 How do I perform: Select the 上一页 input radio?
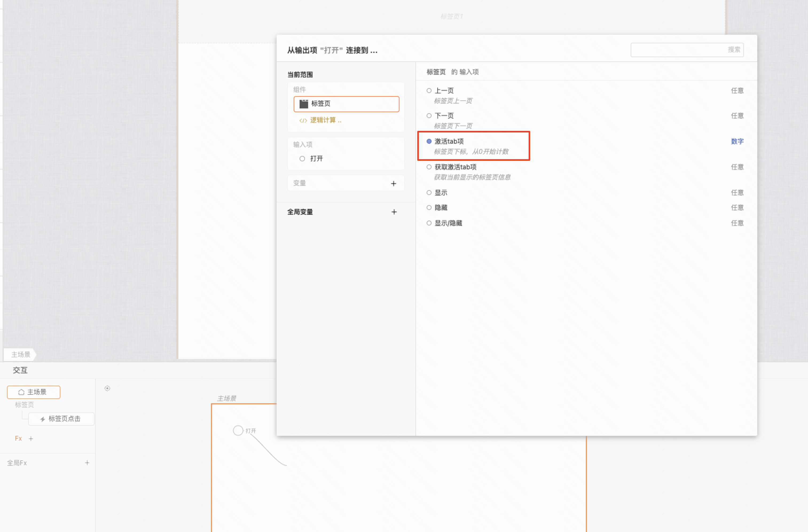(x=429, y=91)
